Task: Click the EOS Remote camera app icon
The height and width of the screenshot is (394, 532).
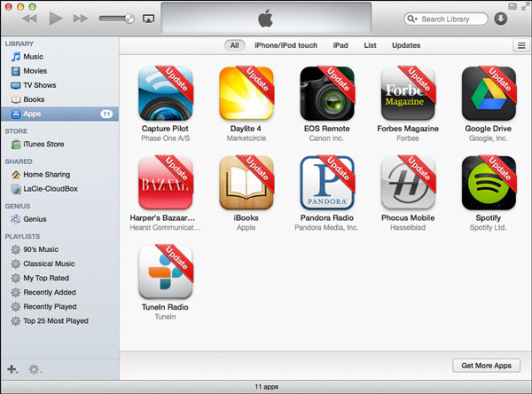Action: click(327, 93)
